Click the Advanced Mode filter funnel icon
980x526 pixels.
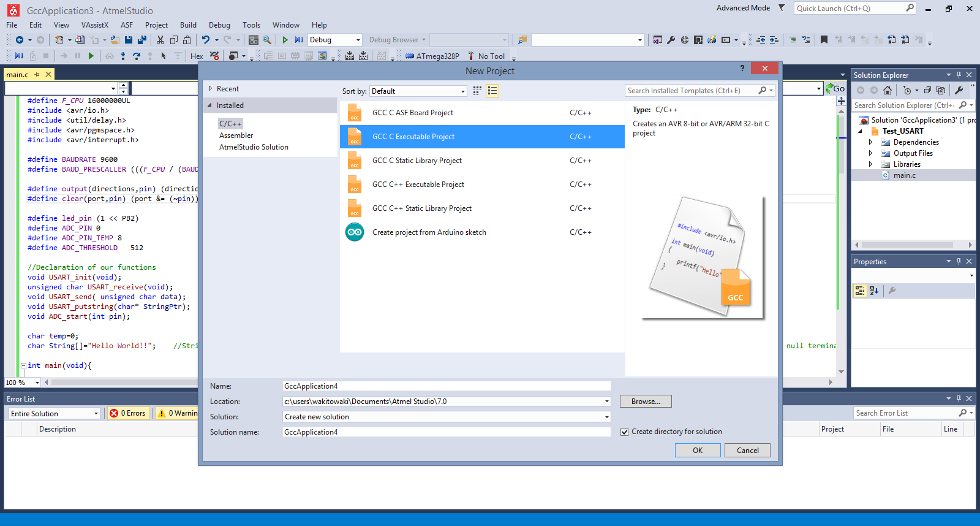coord(782,8)
